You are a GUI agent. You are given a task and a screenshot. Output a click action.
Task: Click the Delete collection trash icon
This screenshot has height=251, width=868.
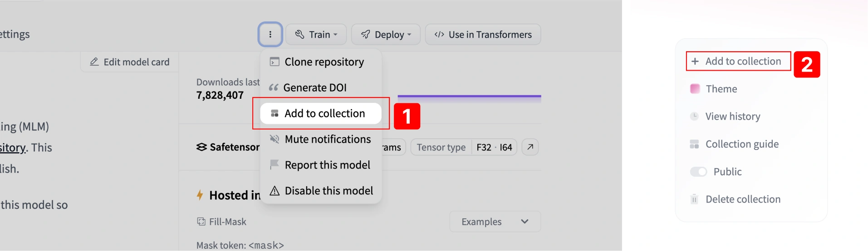[x=694, y=199]
